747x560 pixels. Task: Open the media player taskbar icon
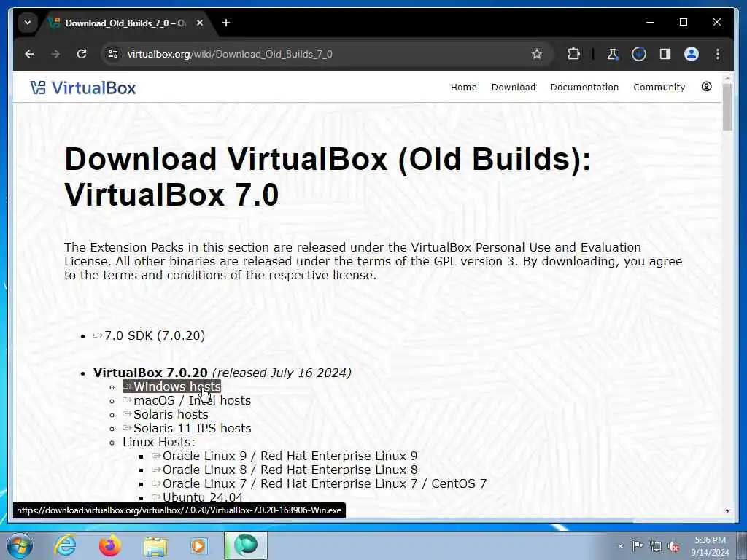pyautogui.click(x=199, y=545)
